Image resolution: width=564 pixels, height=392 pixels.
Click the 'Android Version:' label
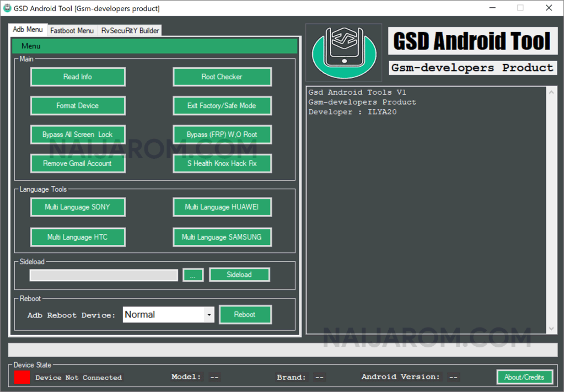401,377
